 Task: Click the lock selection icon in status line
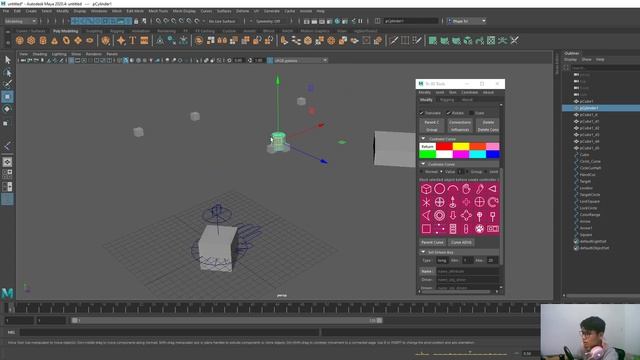[x=136, y=21]
